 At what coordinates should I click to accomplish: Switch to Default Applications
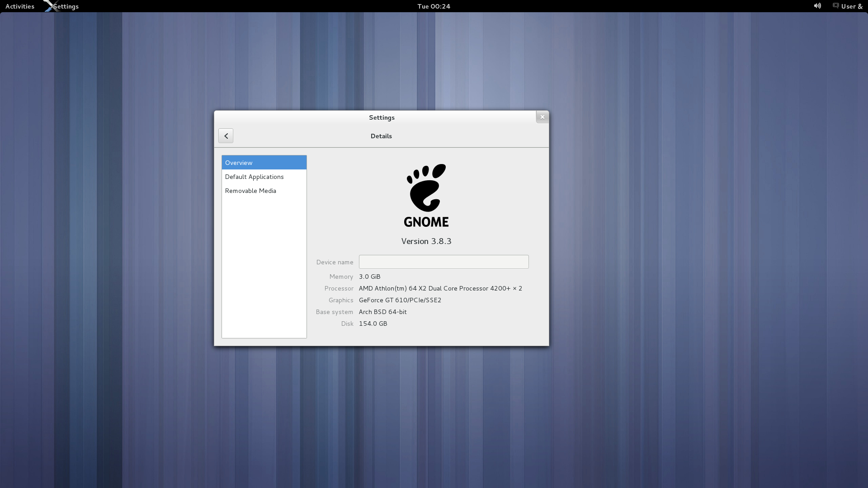pyautogui.click(x=264, y=177)
